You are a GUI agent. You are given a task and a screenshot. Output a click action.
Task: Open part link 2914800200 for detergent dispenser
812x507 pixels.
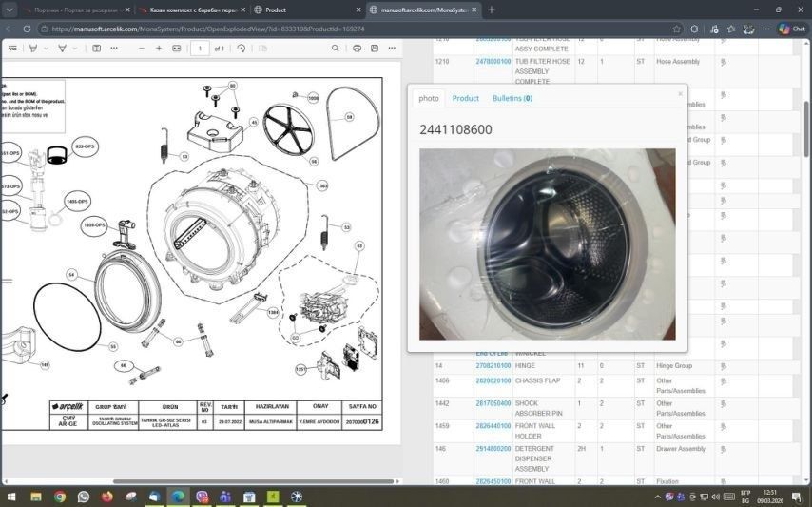(493, 448)
